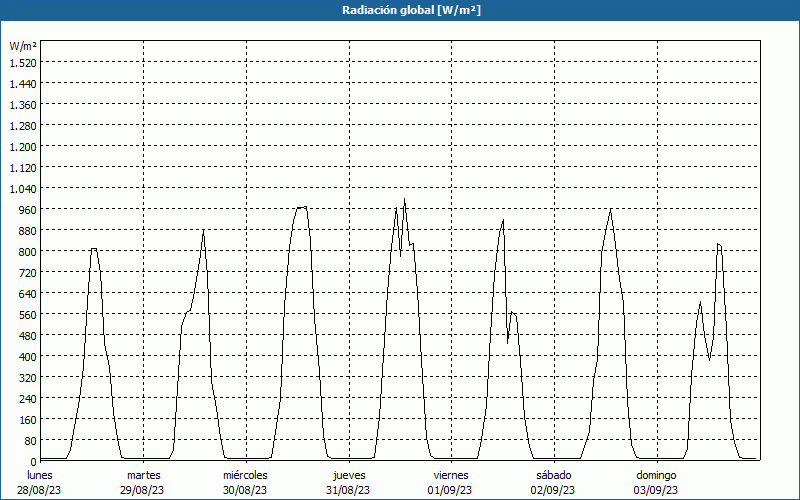
Task: Click the 1.280 y-axis value
Action: [23, 126]
